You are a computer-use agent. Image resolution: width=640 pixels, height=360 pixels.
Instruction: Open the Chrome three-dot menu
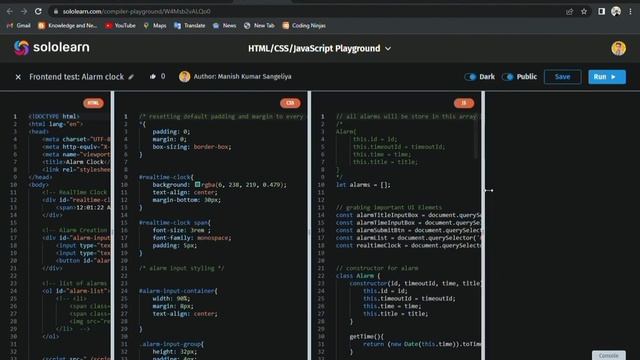[x=630, y=11]
